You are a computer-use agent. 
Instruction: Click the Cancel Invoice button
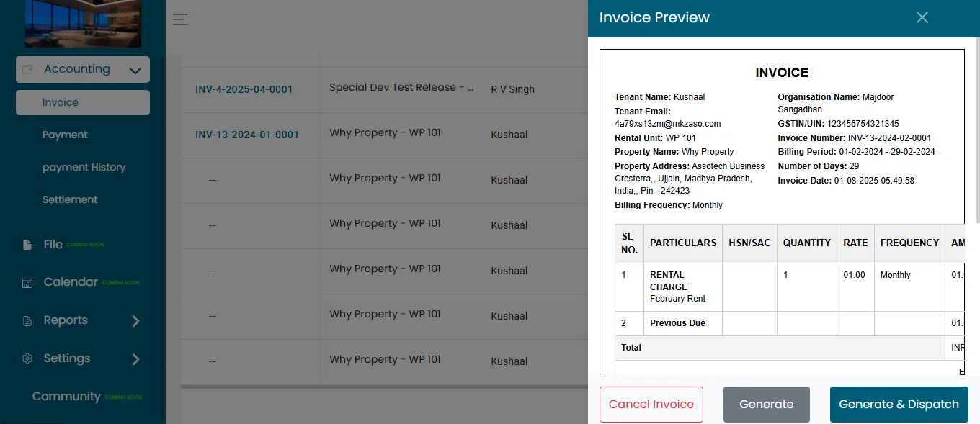651,405
